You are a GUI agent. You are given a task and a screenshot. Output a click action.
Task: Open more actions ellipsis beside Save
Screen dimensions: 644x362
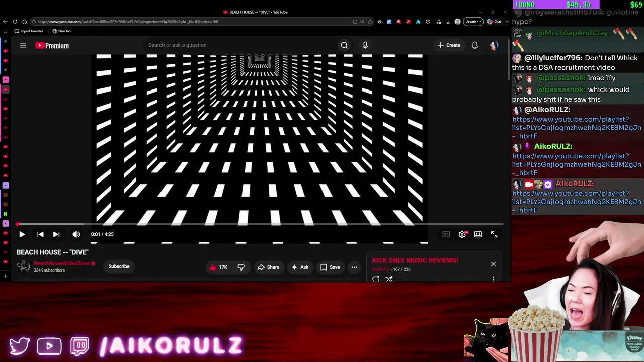(354, 267)
